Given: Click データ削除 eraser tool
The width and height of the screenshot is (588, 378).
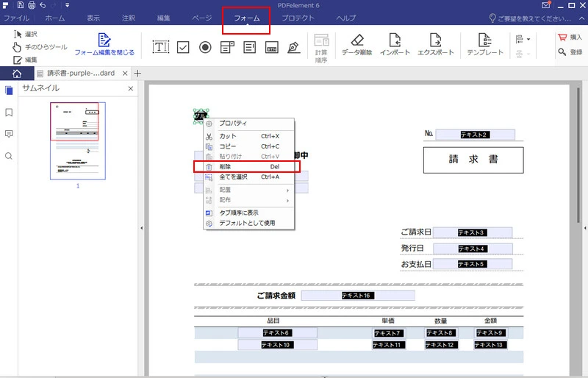Looking at the screenshot, I should (x=356, y=45).
